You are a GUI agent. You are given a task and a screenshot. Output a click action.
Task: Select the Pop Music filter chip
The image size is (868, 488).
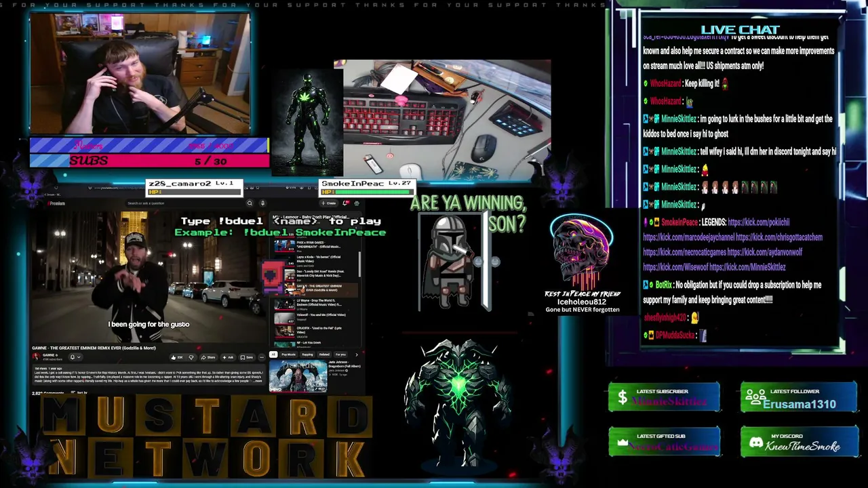point(289,354)
